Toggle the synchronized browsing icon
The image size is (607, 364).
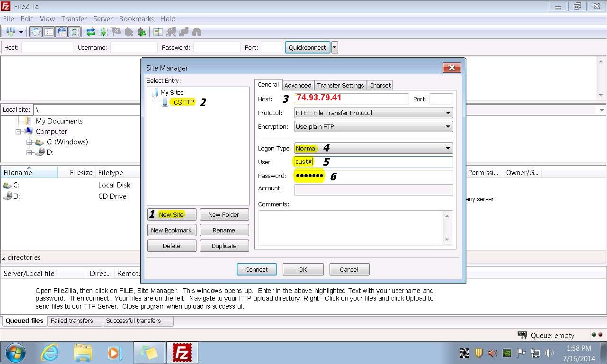(184, 32)
